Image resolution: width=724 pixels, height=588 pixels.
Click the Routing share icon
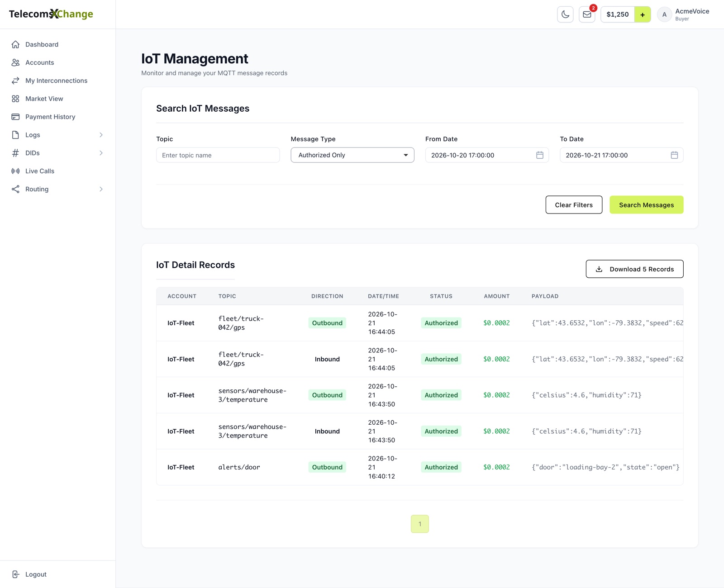coord(15,189)
